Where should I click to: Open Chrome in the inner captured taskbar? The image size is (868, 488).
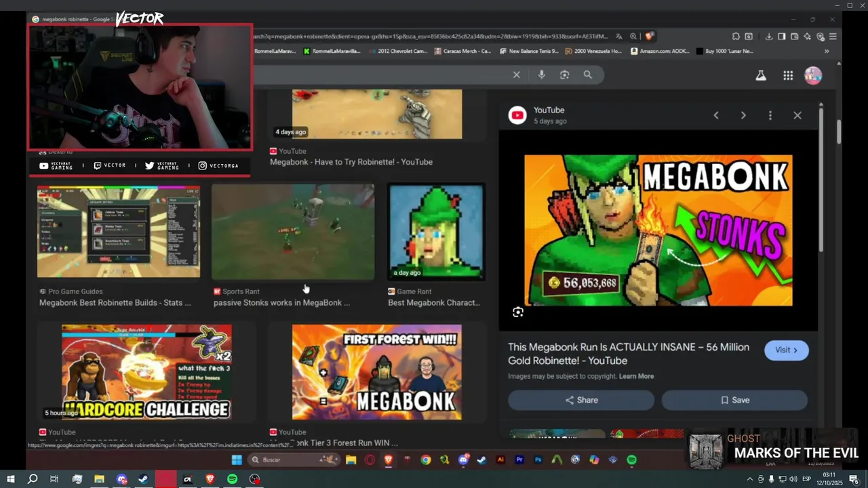point(425,460)
